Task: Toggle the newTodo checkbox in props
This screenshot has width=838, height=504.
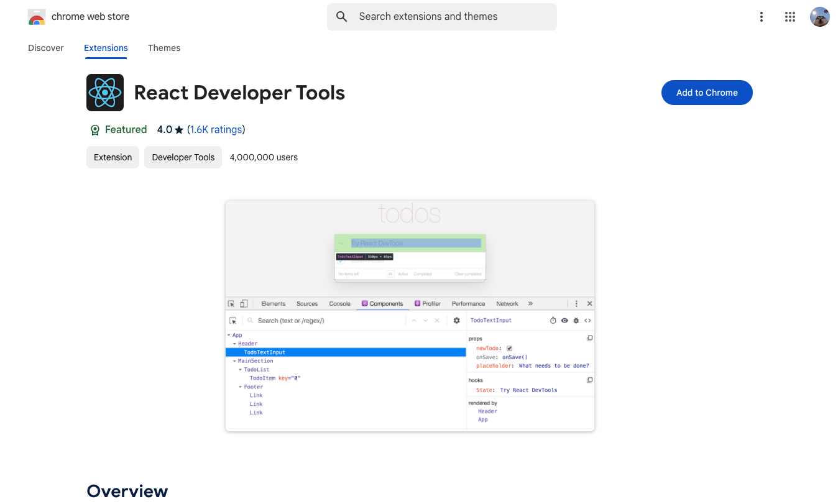Action: (x=510, y=349)
